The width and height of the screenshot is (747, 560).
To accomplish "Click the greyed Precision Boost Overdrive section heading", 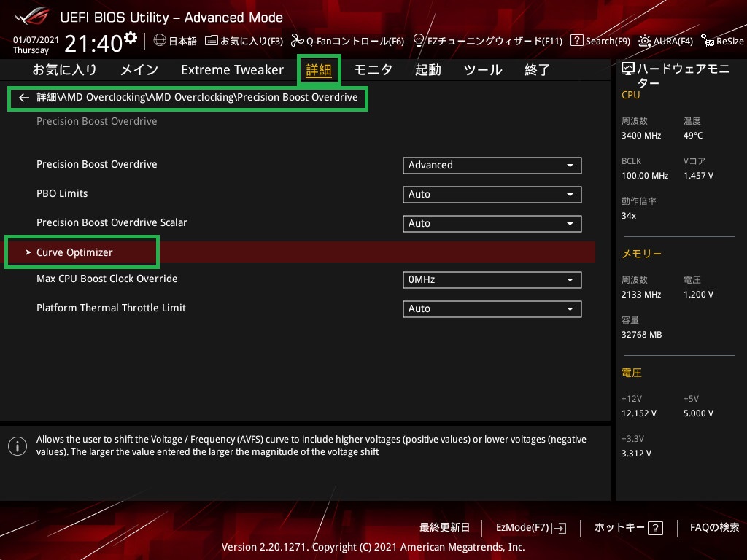I will click(97, 122).
